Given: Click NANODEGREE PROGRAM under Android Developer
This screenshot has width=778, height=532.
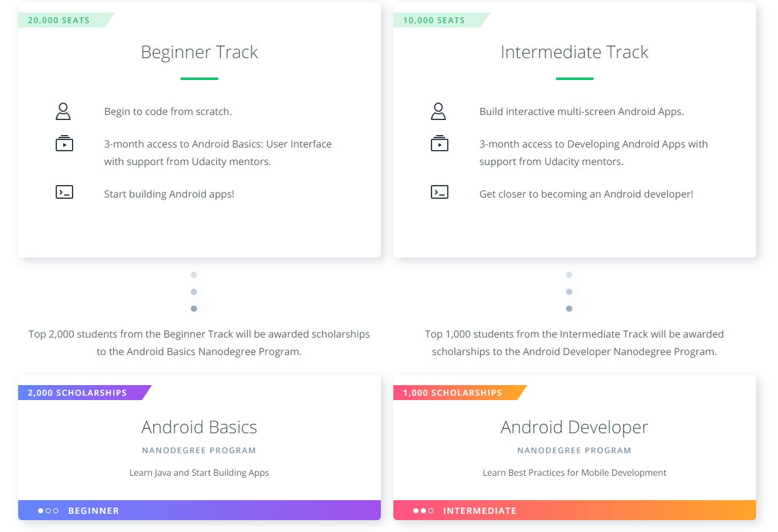Looking at the screenshot, I should [x=575, y=450].
